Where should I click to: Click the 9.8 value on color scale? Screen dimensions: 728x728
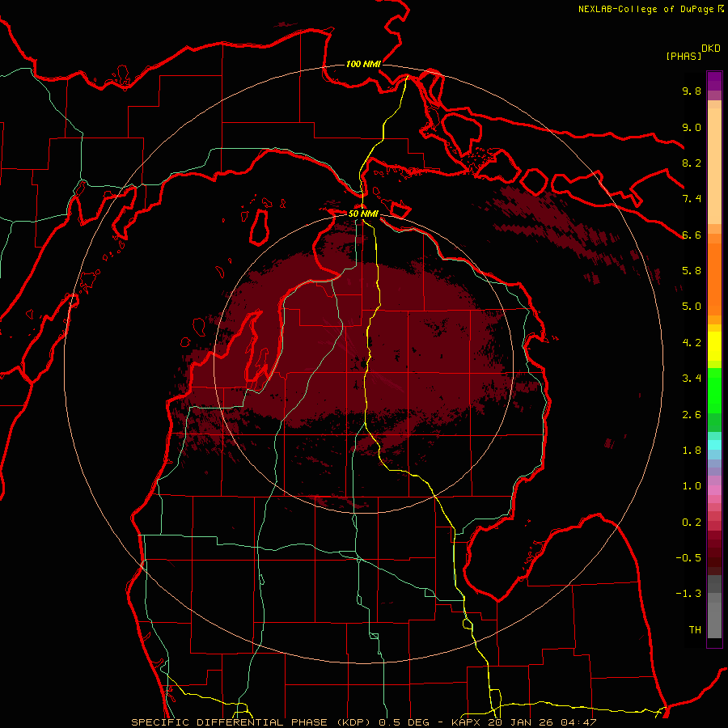(x=692, y=91)
